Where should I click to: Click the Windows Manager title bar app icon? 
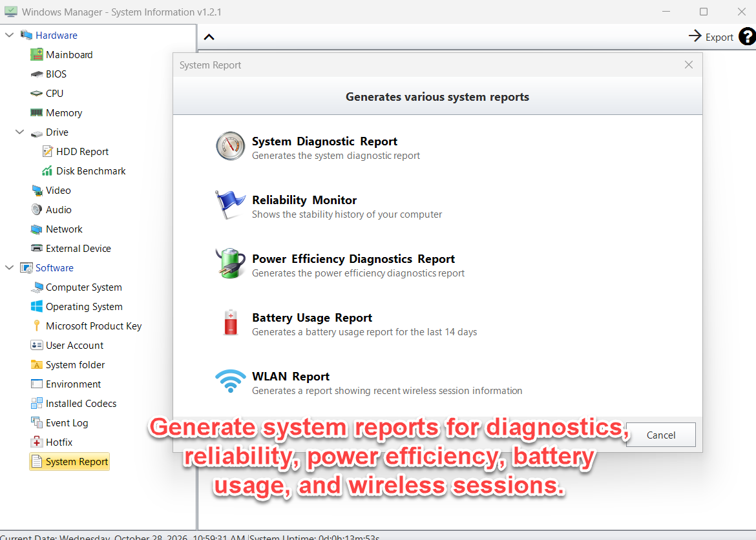click(10, 12)
